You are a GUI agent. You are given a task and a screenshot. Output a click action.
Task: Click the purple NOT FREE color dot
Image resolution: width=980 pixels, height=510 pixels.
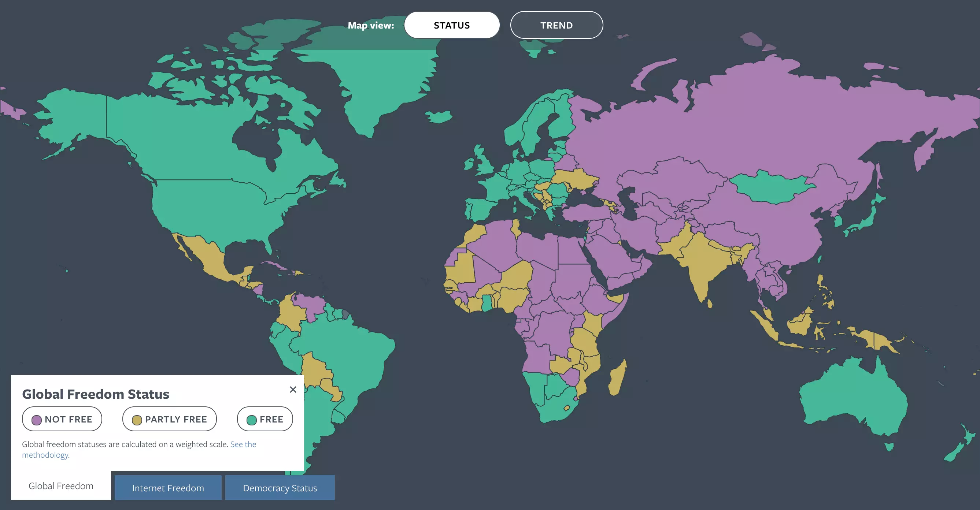point(37,420)
